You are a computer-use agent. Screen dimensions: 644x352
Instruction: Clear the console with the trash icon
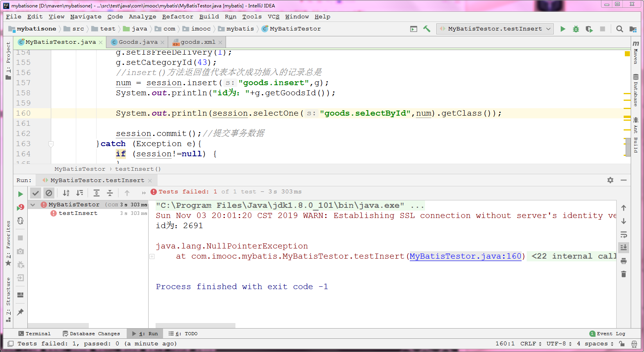[x=624, y=274]
